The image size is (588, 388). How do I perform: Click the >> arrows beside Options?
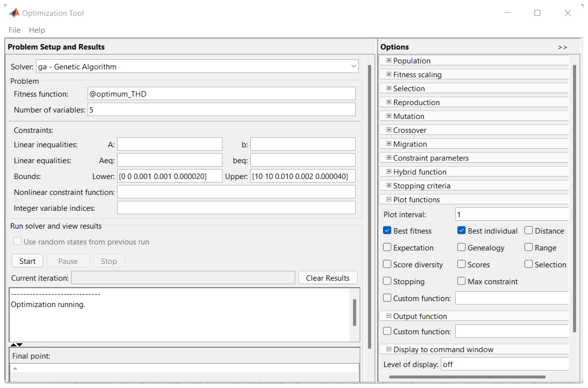tap(562, 47)
